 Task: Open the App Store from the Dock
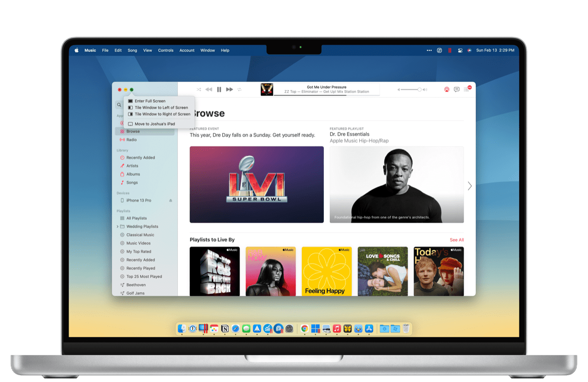coord(369,329)
